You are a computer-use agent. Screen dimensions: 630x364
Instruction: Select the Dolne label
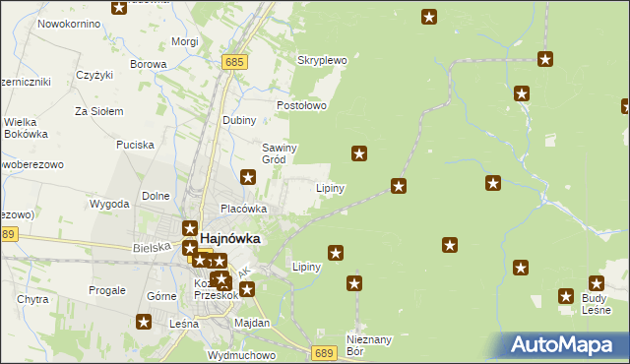coord(156,196)
